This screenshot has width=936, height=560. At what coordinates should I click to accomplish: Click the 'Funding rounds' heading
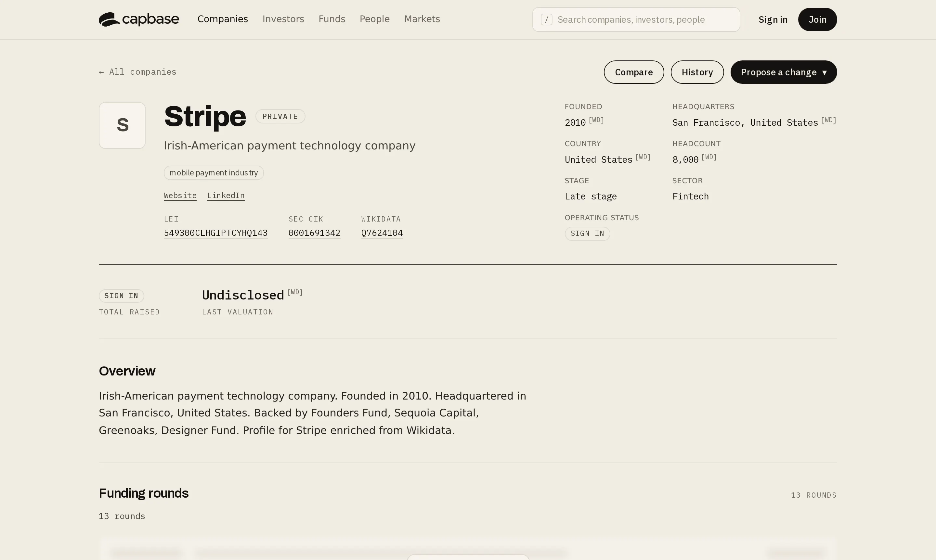point(143,493)
